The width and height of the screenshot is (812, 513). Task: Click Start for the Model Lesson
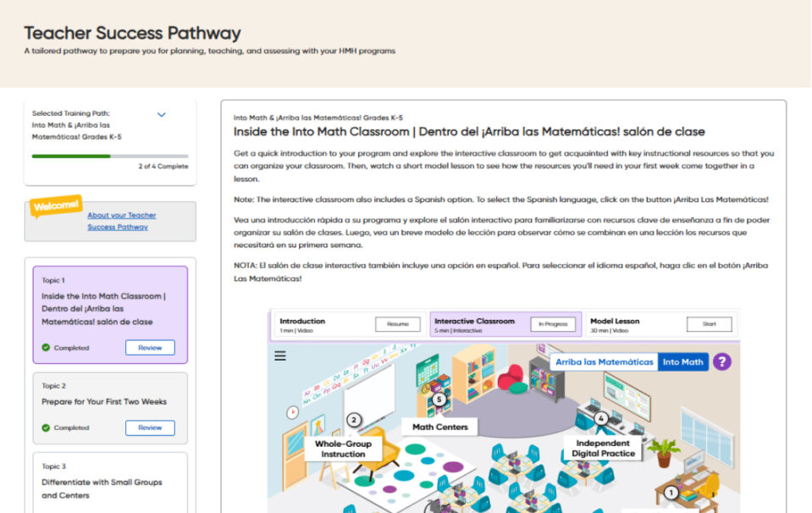click(x=709, y=324)
